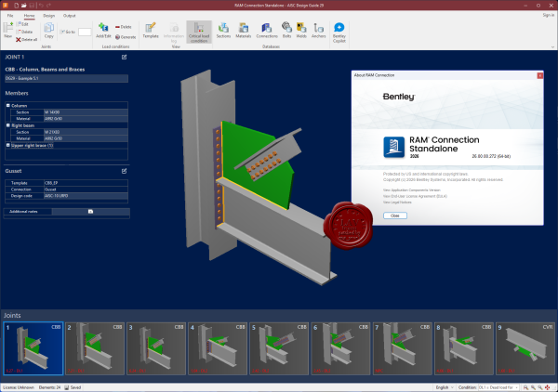Click the Undo icon in title bar
This screenshot has height=392, width=558.
point(41,6)
